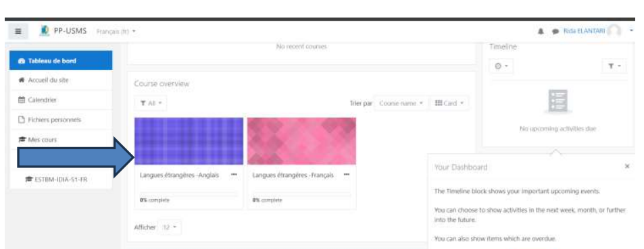The image size is (644, 249).
Task: Open the Timeline clock date filter
Action: pyautogui.click(x=501, y=66)
